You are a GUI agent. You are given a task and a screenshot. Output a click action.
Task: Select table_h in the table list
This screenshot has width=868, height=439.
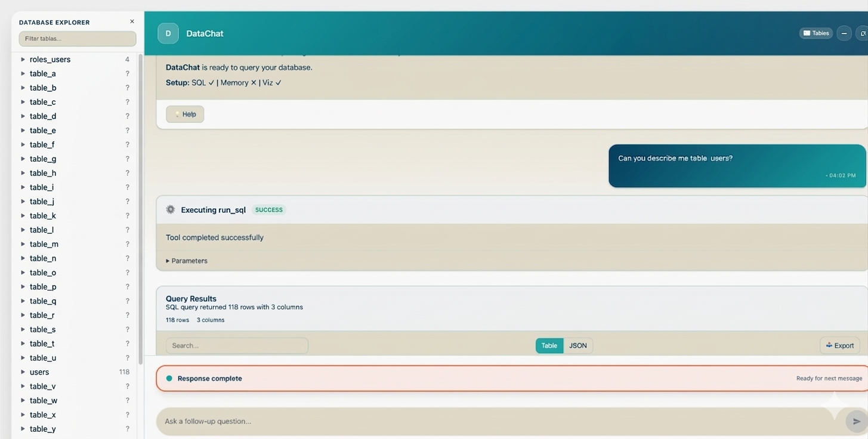pos(43,173)
